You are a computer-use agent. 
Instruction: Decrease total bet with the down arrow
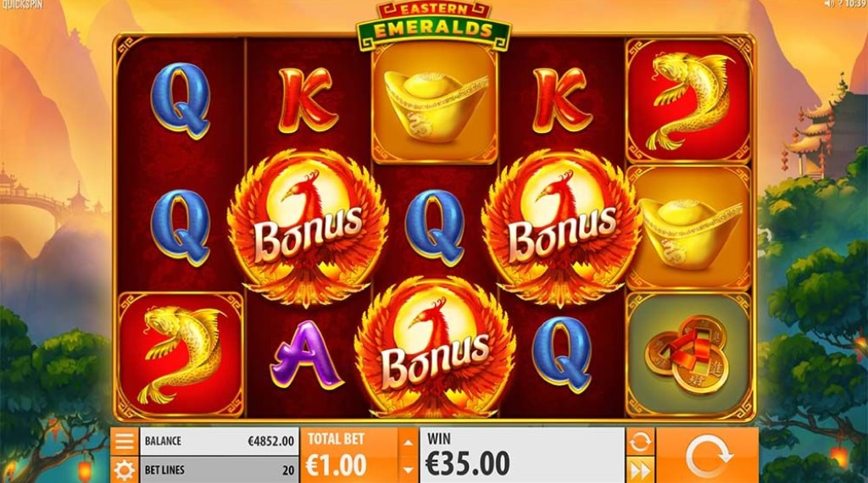408,469
